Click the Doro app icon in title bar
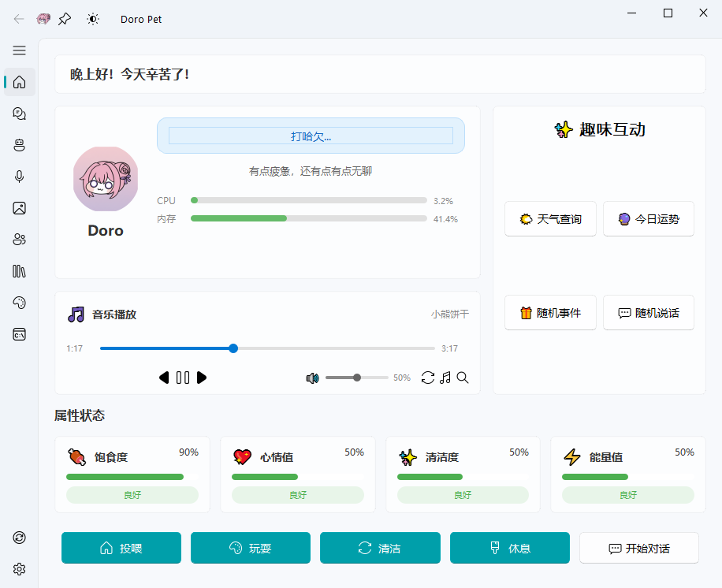Image resolution: width=722 pixels, height=588 pixels. click(x=43, y=19)
